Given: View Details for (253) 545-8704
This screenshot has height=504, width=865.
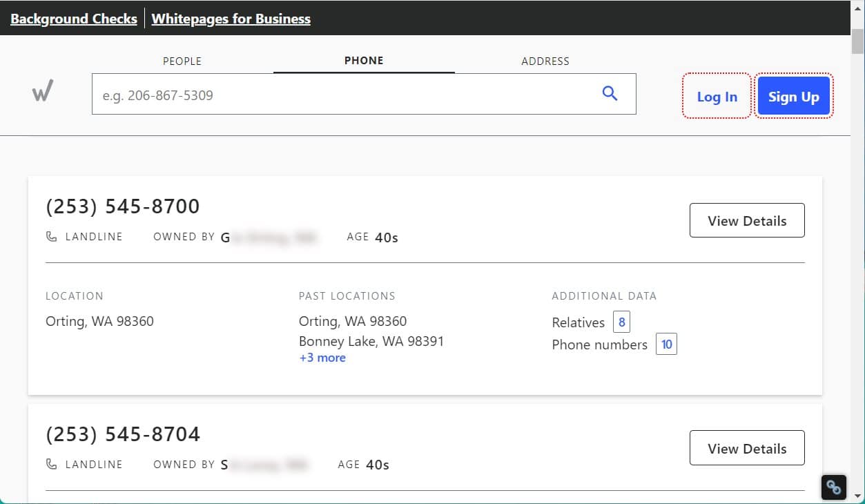Looking at the screenshot, I should 747,448.
